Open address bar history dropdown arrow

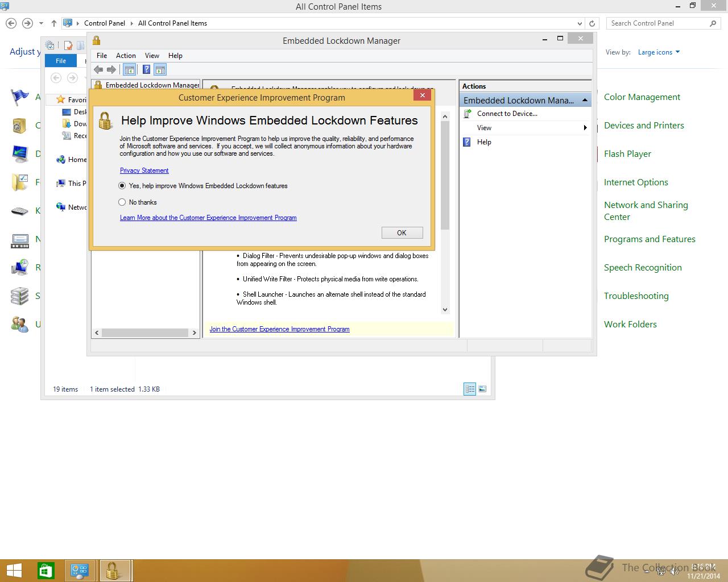coord(580,23)
